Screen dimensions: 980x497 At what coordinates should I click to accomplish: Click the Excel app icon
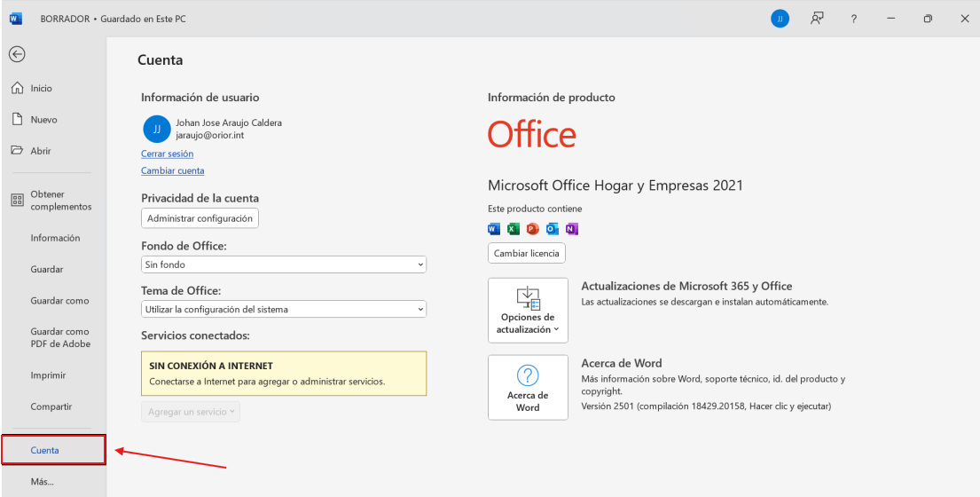tap(514, 229)
